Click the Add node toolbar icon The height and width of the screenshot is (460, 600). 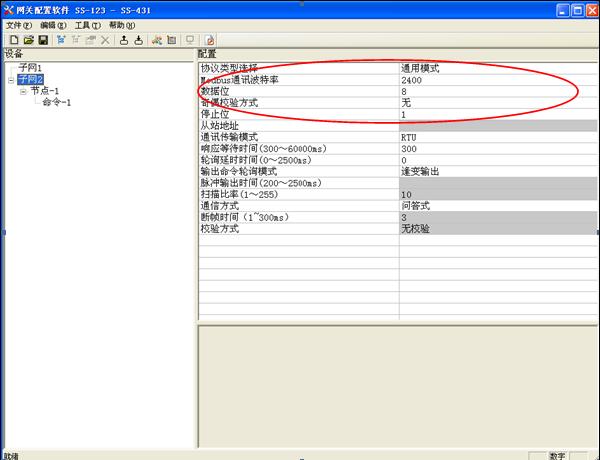[60, 40]
